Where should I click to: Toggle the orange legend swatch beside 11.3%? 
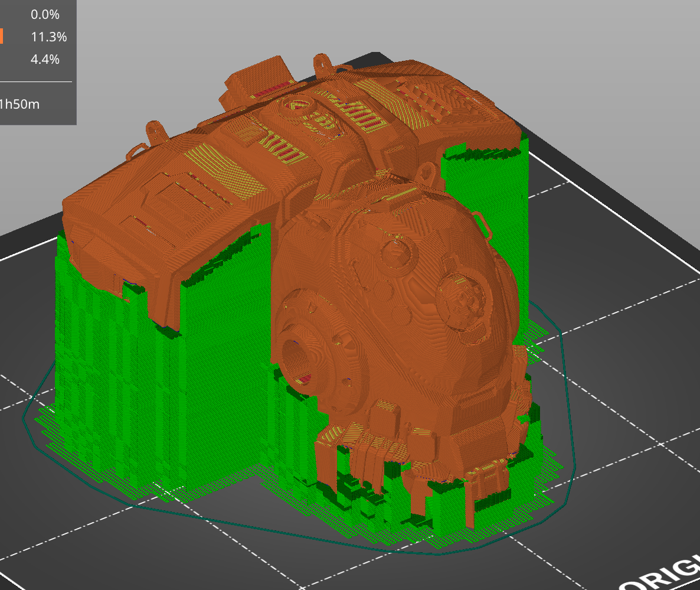(x=1, y=36)
